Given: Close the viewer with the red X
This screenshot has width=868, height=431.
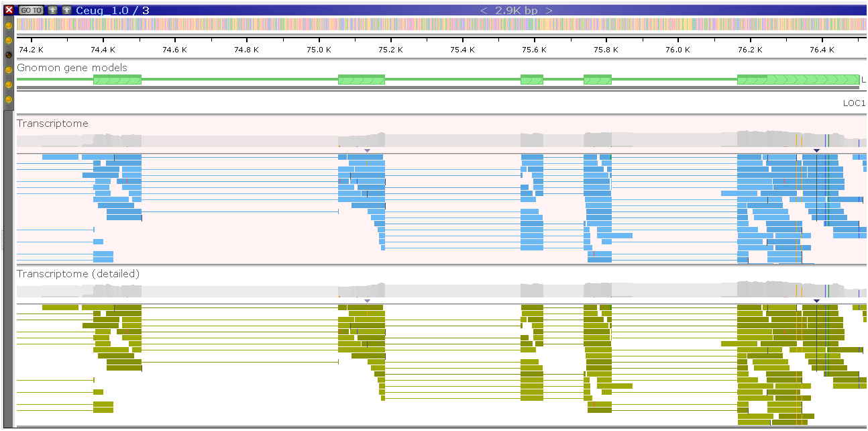Looking at the screenshot, I should point(9,10).
